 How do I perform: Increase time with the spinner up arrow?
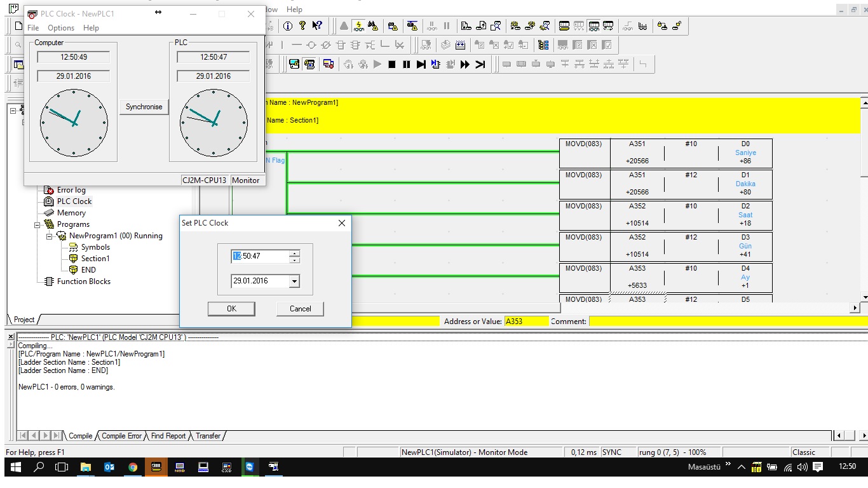pos(294,254)
